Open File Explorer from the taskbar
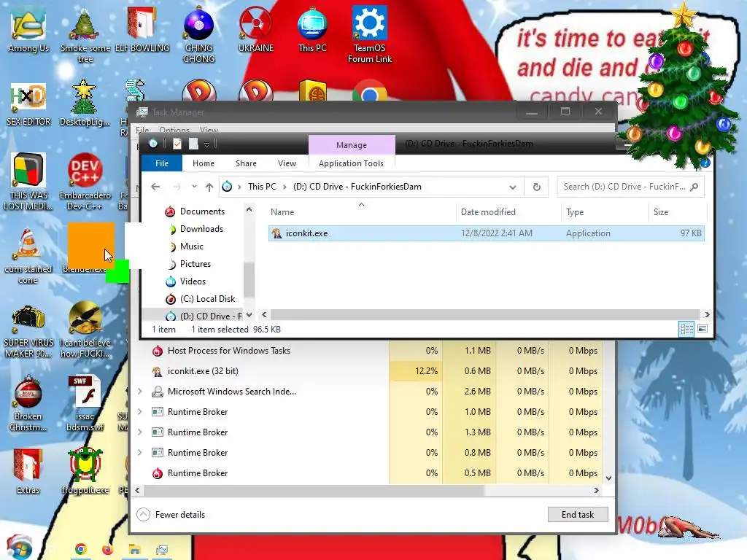Screen dimensions: 747x560 [x=134, y=550]
